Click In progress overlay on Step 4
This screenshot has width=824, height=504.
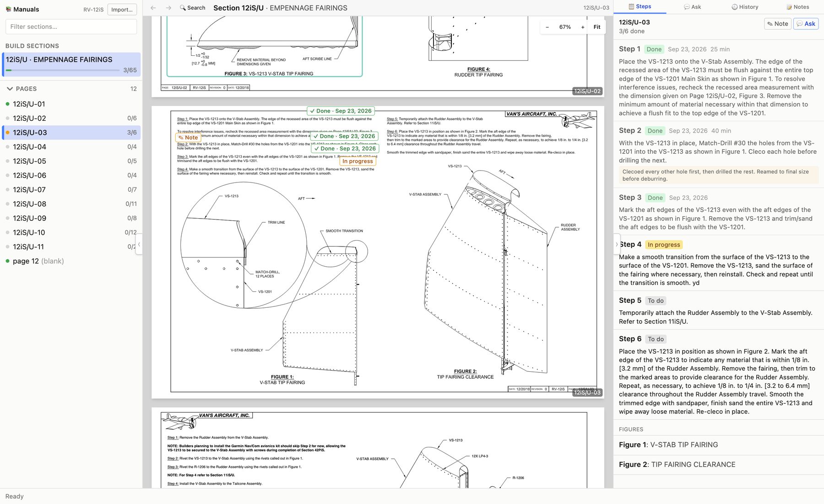[358, 161]
